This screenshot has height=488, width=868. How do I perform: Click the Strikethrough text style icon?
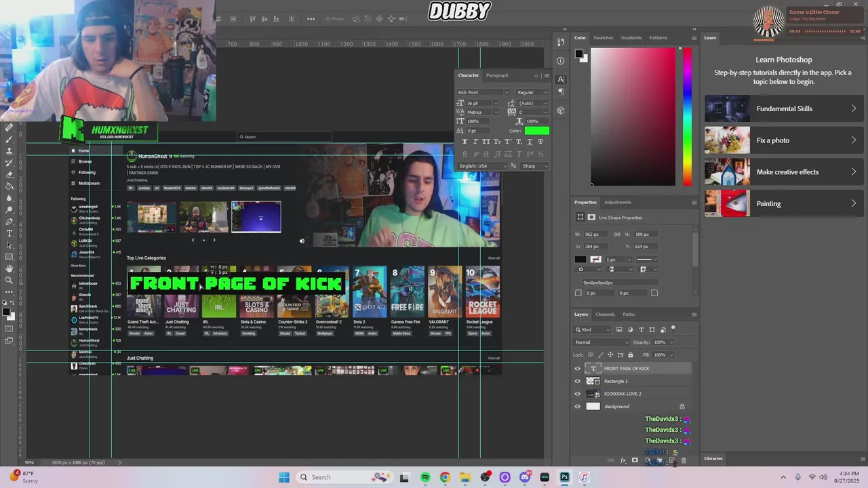540,142
